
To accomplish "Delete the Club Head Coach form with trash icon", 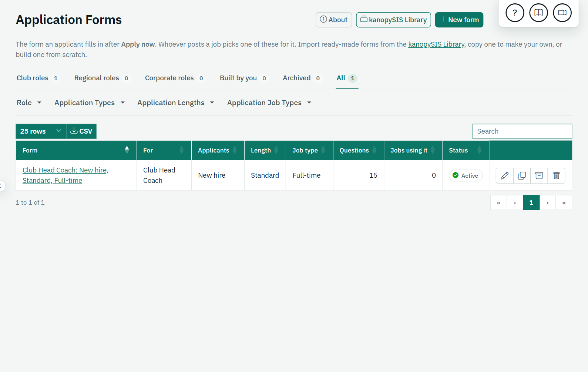I will pos(557,175).
